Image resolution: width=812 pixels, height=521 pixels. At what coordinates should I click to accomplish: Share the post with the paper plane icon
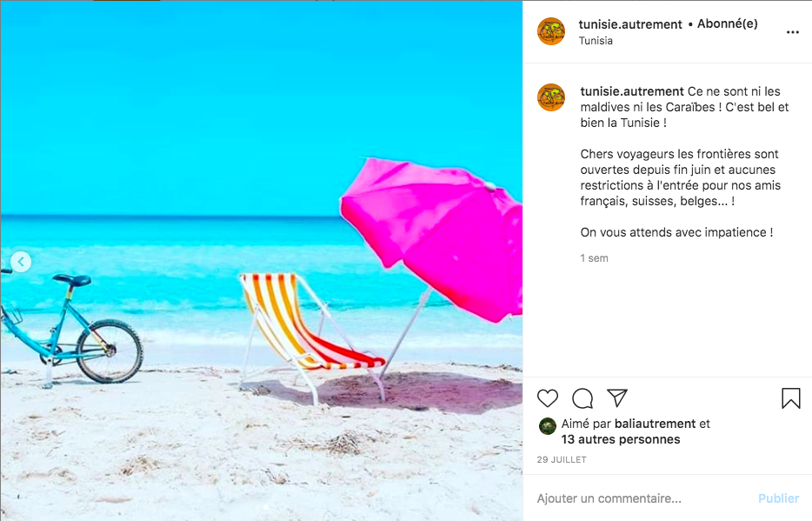click(x=617, y=397)
